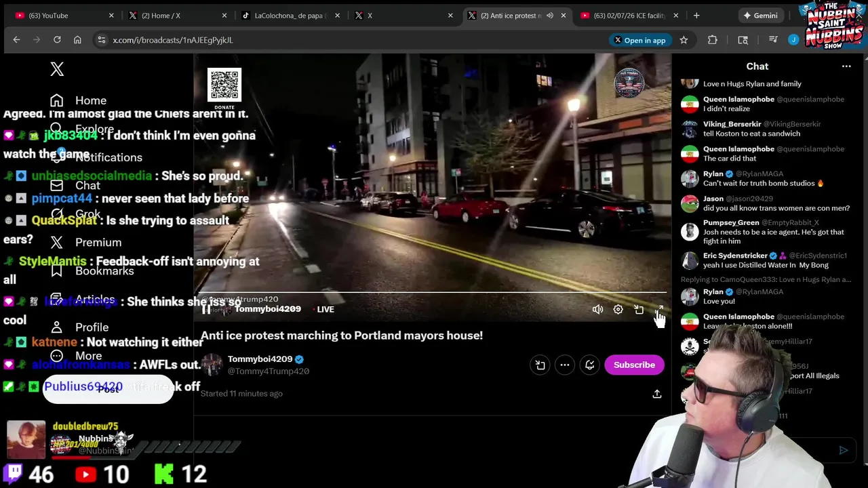
Task: Subscribe to Tommyboi4209
Action: click(634, 365)
